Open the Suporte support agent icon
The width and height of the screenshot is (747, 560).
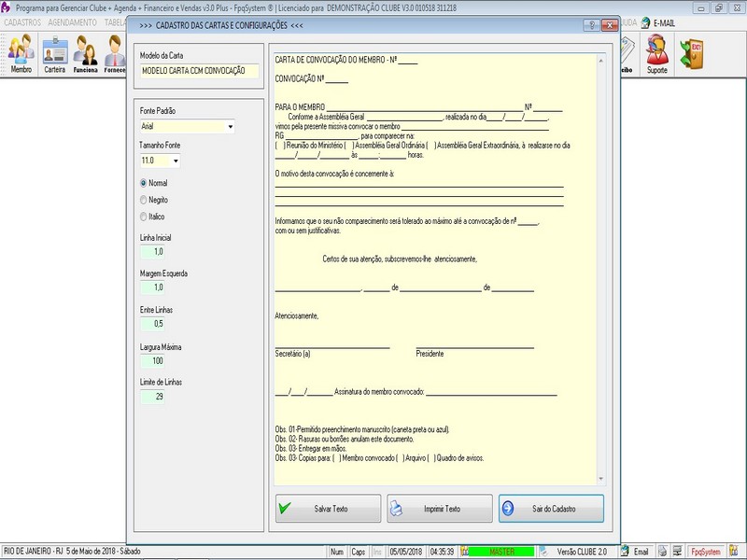pyautogui.click(x=657, y=54)
